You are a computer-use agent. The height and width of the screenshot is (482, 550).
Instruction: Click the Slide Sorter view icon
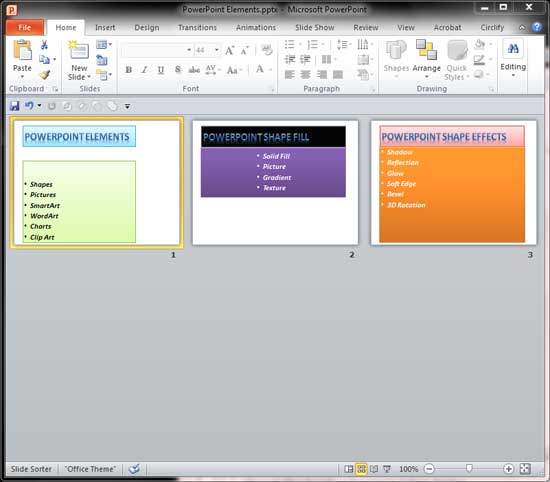361,469
